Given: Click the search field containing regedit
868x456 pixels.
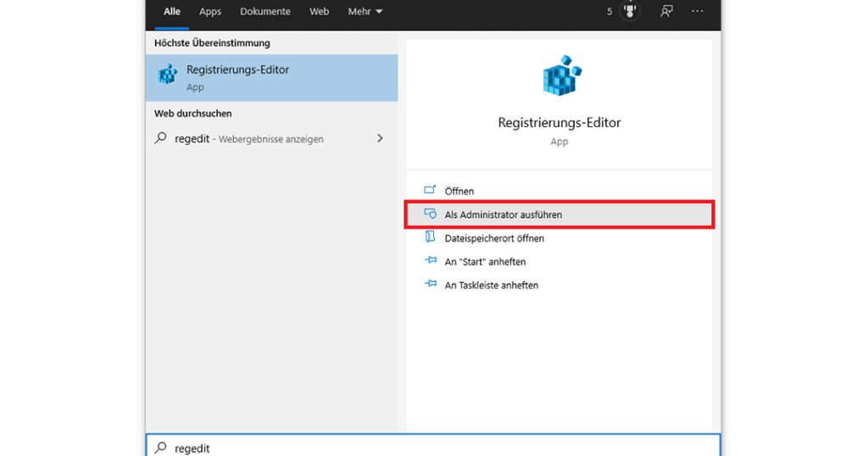Looking at the screenshot, I should click(424, 448).
